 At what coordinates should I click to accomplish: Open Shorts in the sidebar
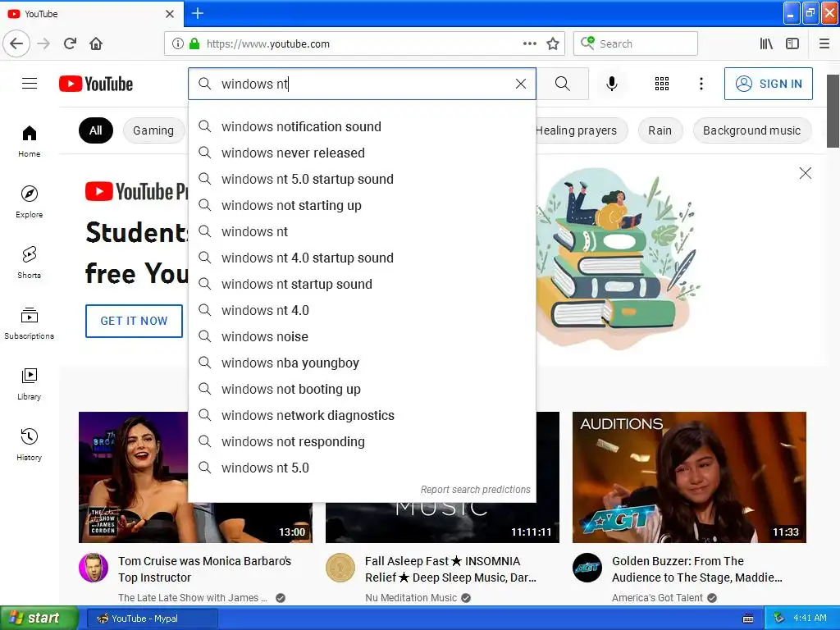click(30, 262)
